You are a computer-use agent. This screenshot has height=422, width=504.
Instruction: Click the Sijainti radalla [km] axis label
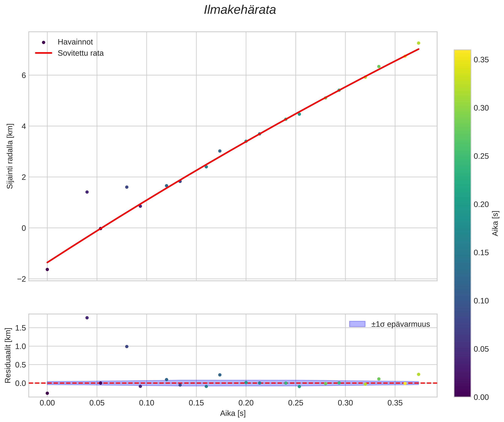10,156
